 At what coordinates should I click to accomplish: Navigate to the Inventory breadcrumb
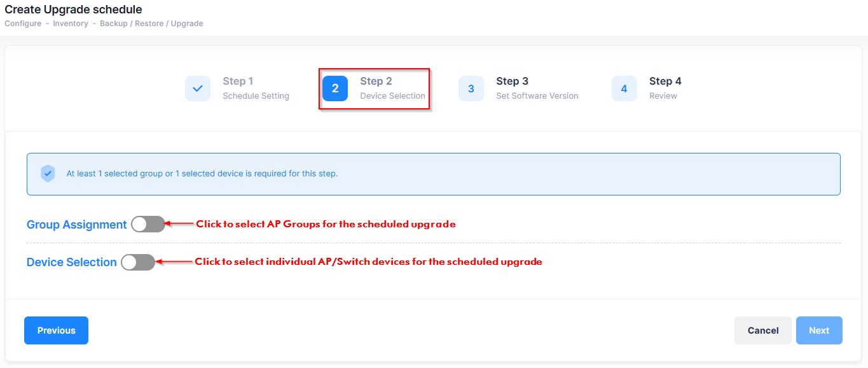71,24
